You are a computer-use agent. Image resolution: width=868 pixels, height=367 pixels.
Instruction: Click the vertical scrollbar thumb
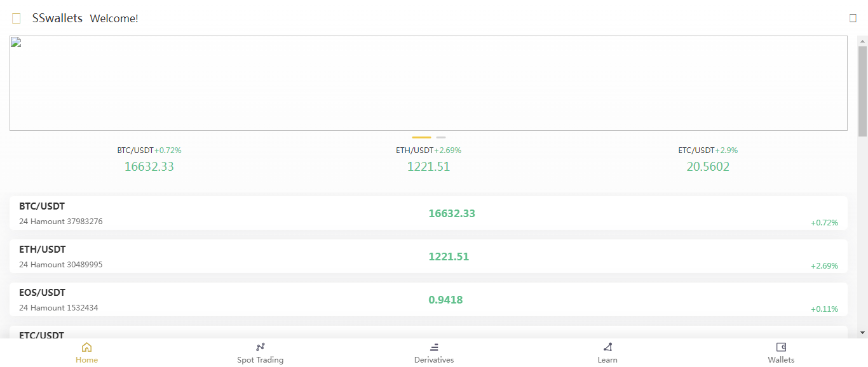click(862, 91)
